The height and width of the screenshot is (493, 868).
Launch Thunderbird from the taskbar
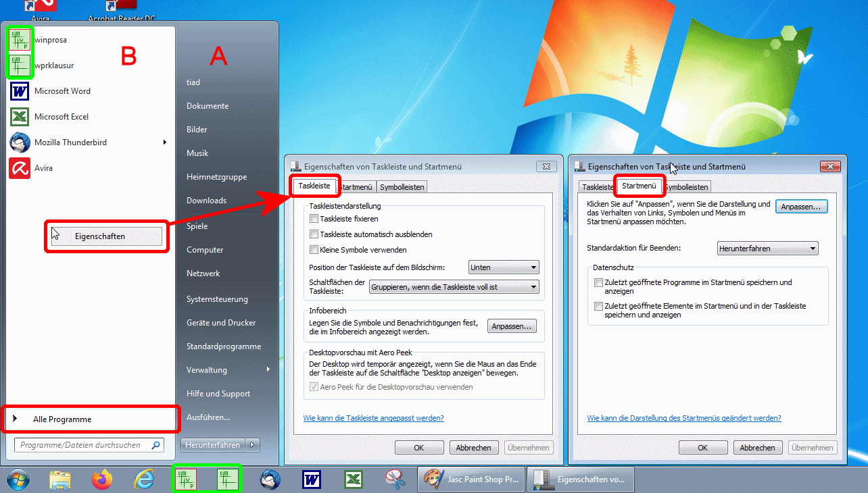(270, 479)
